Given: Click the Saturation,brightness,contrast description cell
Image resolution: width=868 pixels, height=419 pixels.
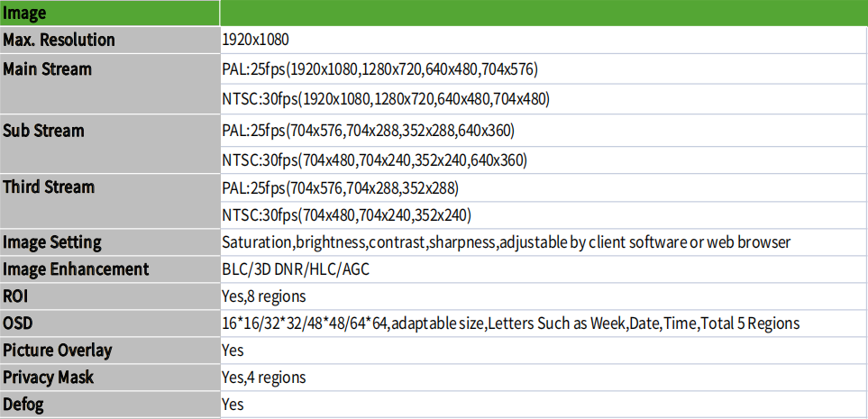Looking at the screenshot, I should coord(544,241).
